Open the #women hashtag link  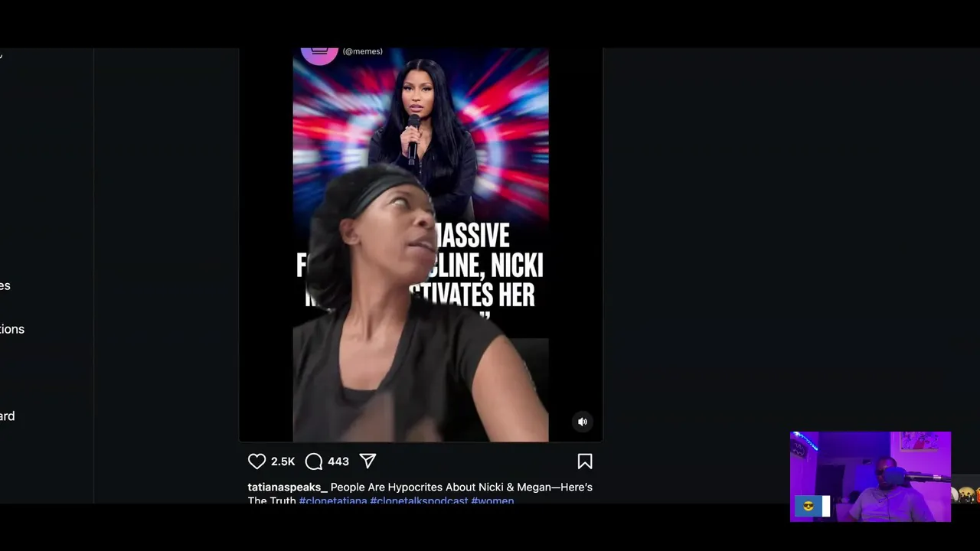pyautogui.click(x=492, y=501)
